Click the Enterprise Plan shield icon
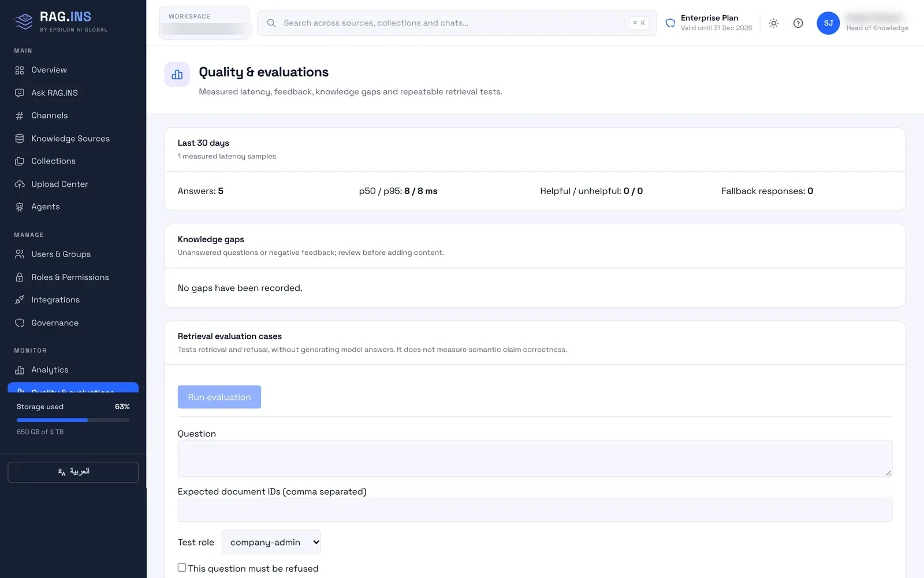 (670, 23)
